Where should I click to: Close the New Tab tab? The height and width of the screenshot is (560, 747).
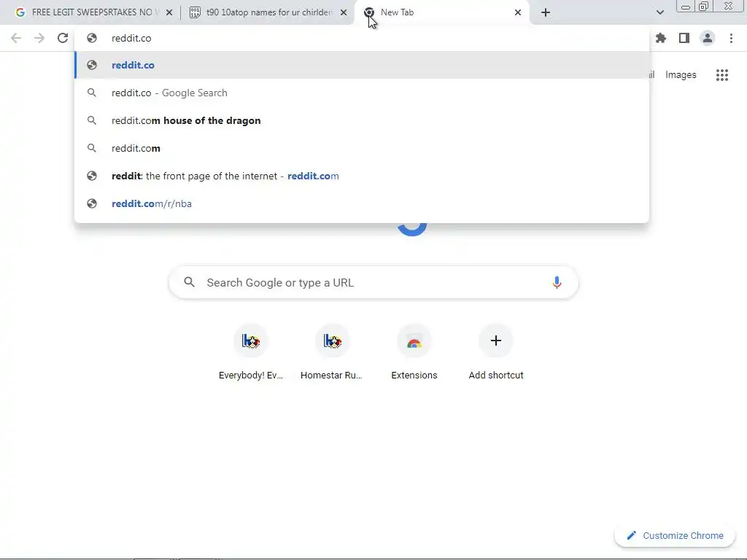pos(518,12)
